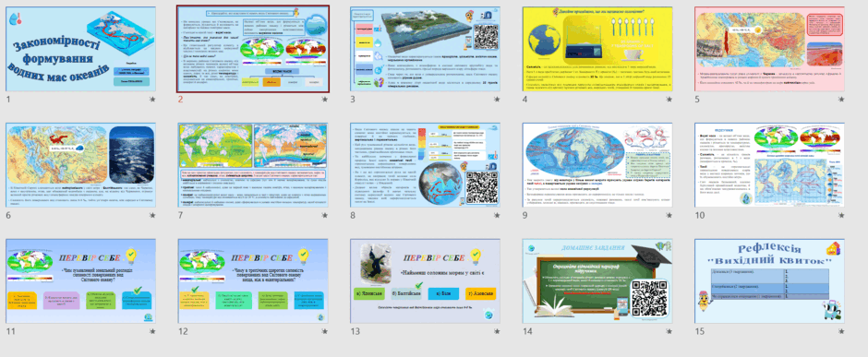This screenshot has width=868, height=357.
Task: Select the yellow slide 4 thumbnail
Action: tap(597, 49)
